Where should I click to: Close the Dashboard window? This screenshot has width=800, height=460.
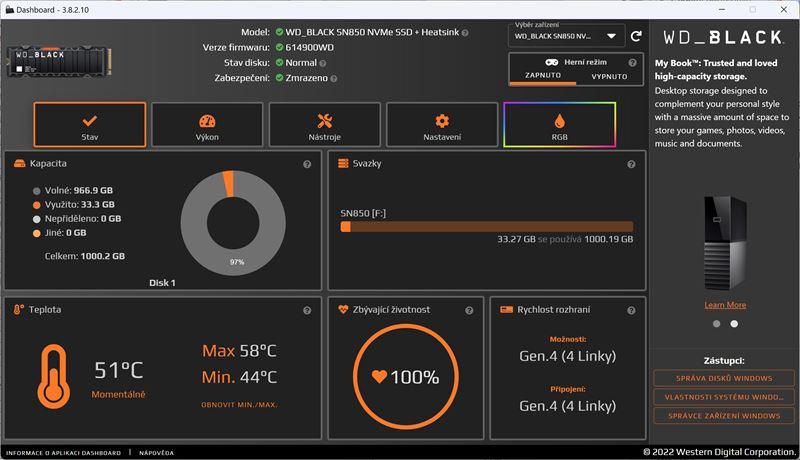(x=784, y=10)
